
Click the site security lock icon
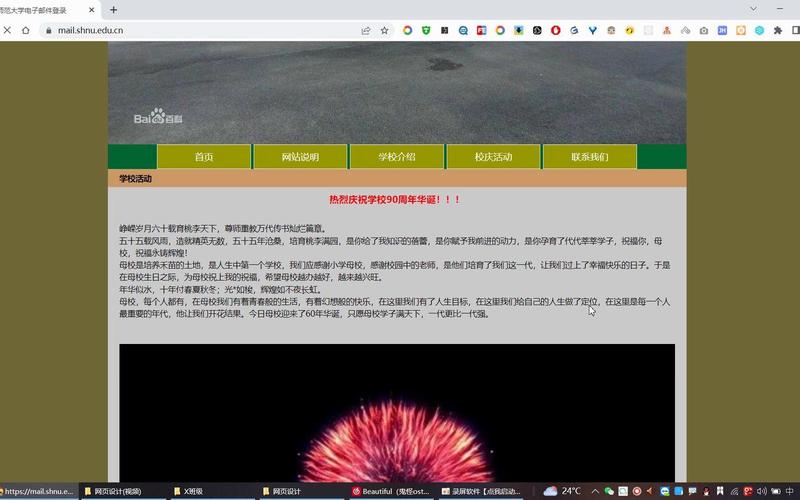point(46,31)
